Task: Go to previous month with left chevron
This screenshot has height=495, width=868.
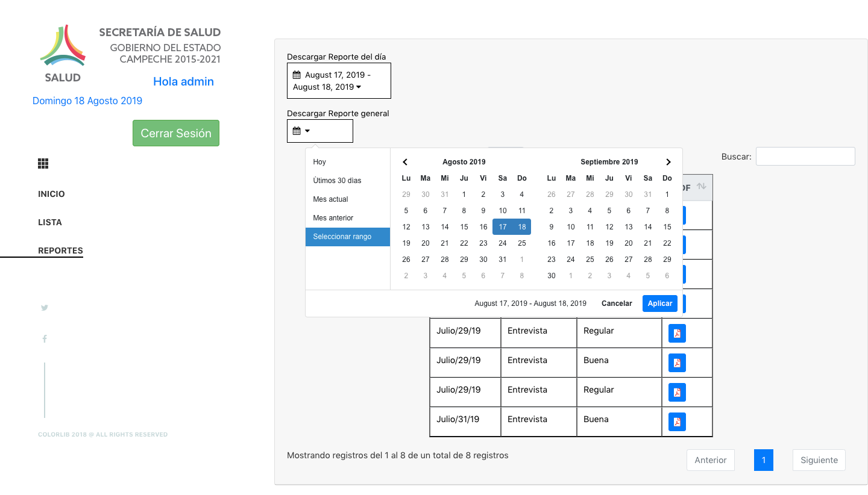Action: click(x=405, y=162)
